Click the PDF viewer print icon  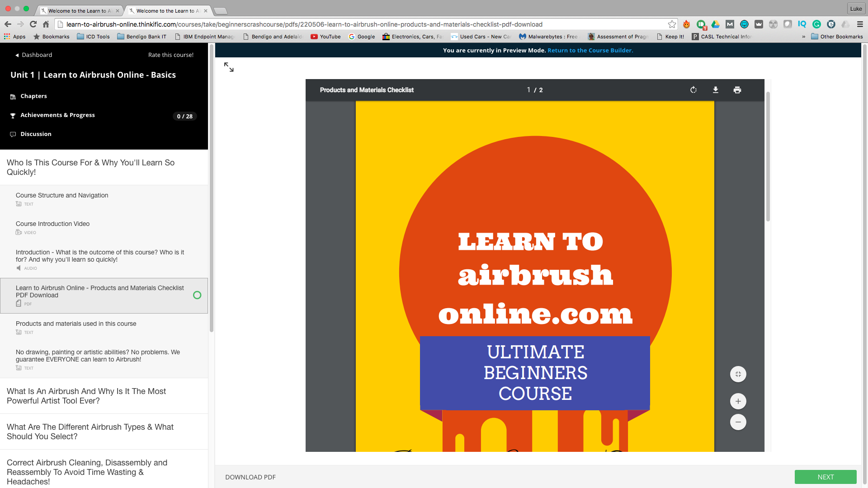point(737,90)
